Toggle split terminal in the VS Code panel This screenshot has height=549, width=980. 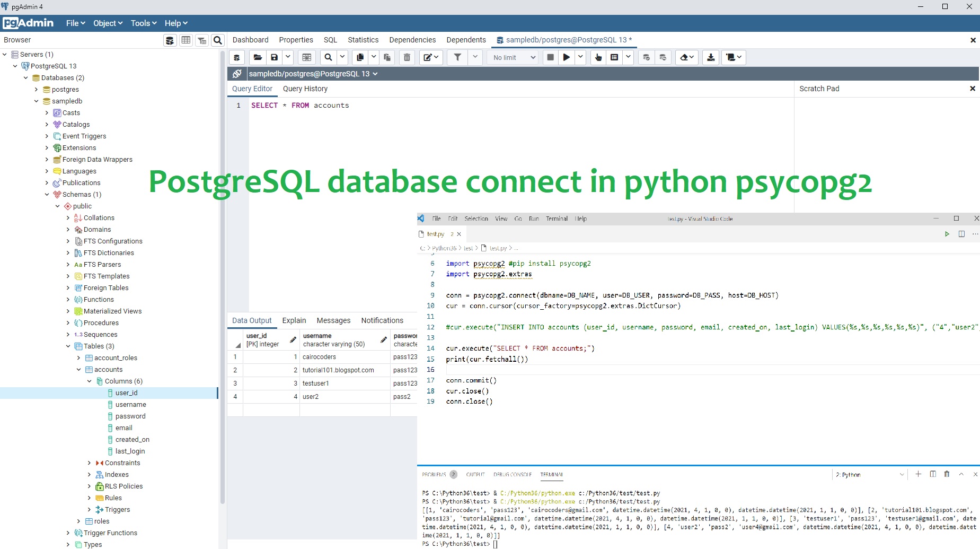pyautogui.click(x=933, y=474)
